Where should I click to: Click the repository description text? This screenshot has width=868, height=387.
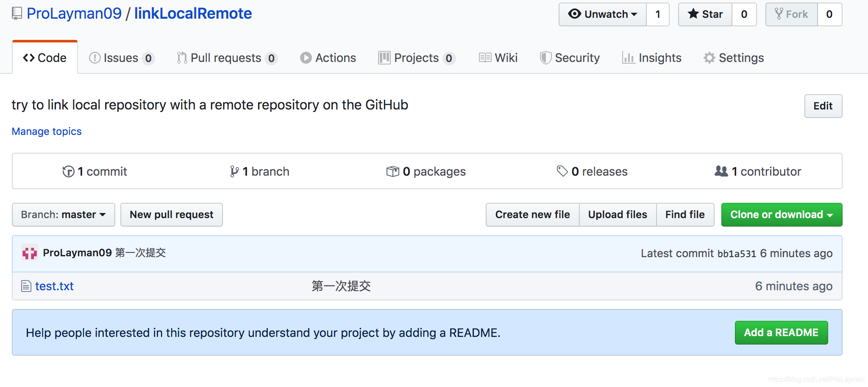(x=210, y=105)
